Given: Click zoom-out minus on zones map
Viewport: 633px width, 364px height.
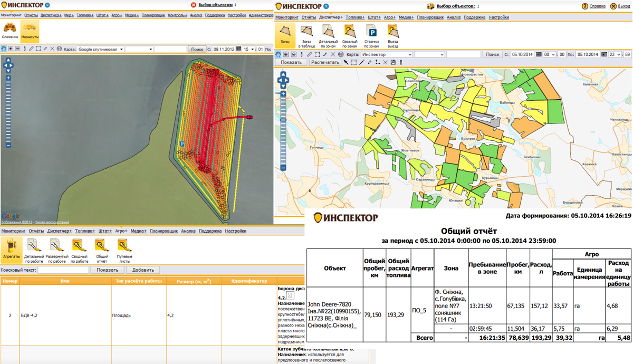Looking at the screenshot, I should click(283, 168).
